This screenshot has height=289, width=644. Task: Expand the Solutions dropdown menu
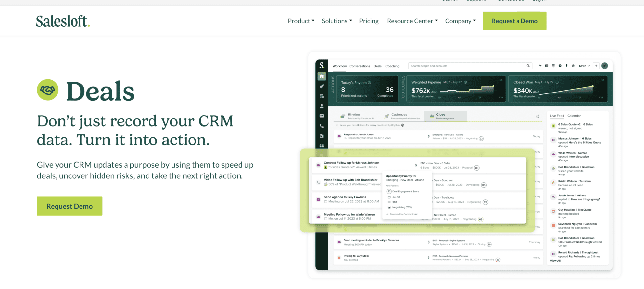click(337, 21)
